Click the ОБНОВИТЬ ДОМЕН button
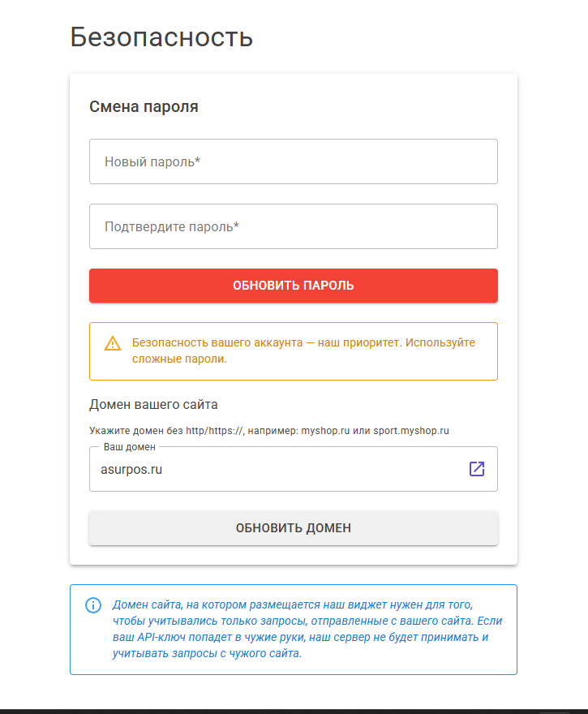This screenshot has height=714, width=588. pyautogui.click(x=294, y=528)
